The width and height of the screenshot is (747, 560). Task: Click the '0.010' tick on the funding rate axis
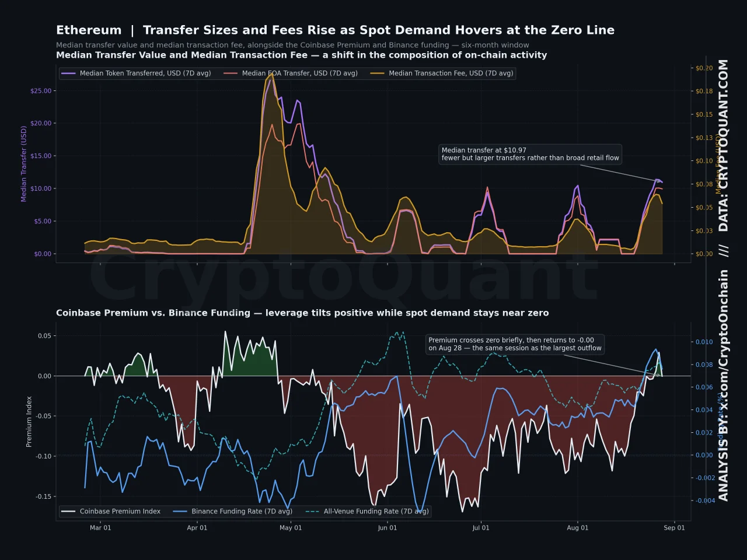[x=704, y=342]
